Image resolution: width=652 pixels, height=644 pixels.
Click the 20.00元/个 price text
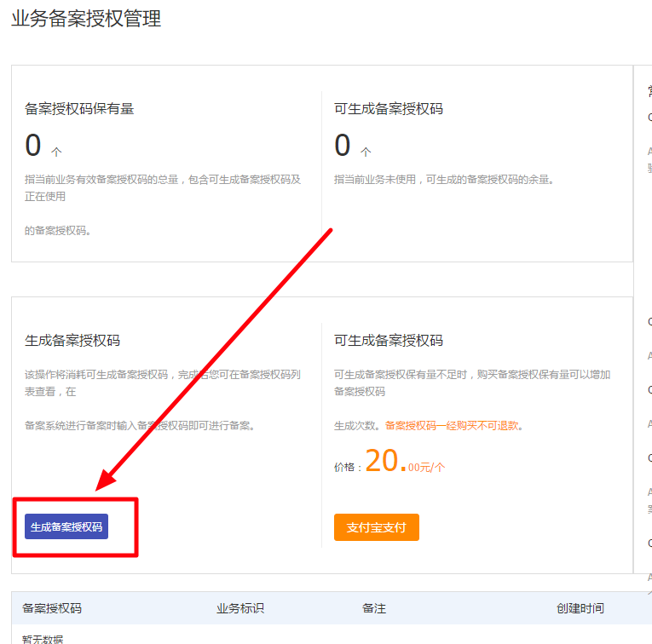point(405,461)
